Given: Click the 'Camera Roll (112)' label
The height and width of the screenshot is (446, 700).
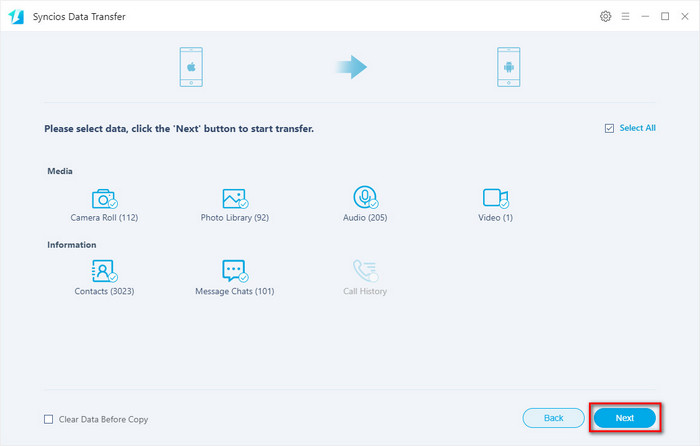Looking at the screenshot, I should point(104,218).
